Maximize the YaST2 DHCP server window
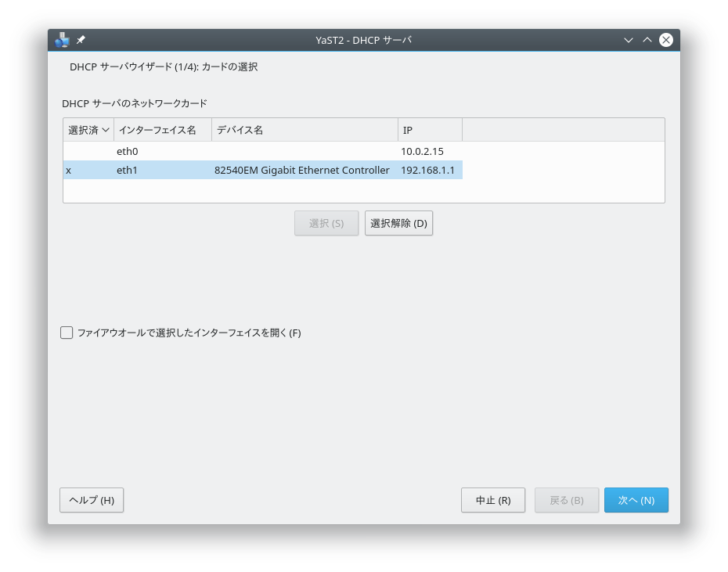This screenshot has height=572, width=728. point(647,40)
